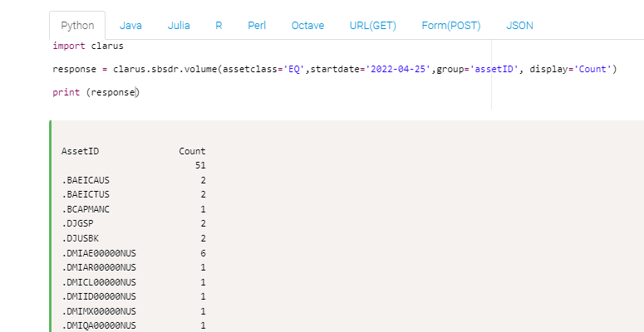Image resolution: width=644 pixels, height=332 pixels.
Task: Click the 'import clarus' code line
Action: pos(88,46)
